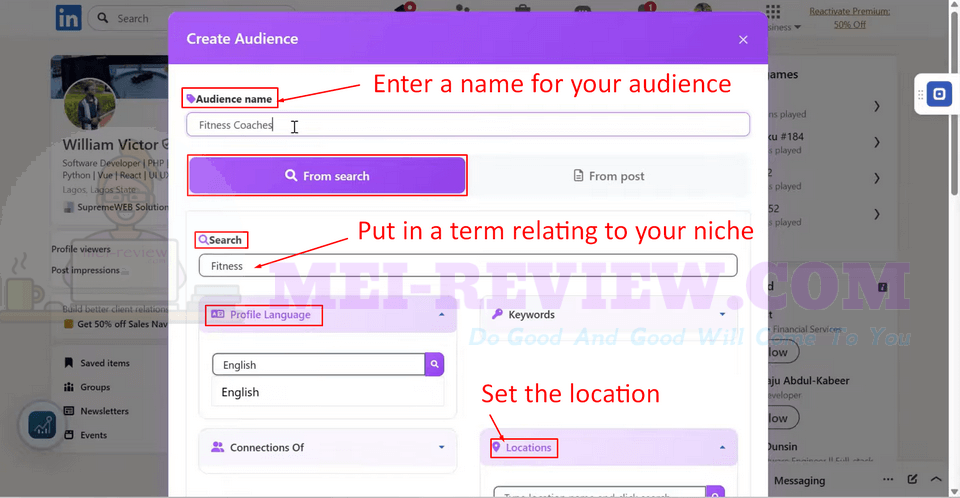Open the game row ending 52 chevron
Viewport: 960px width, 498px height.
tap(877, 214)
